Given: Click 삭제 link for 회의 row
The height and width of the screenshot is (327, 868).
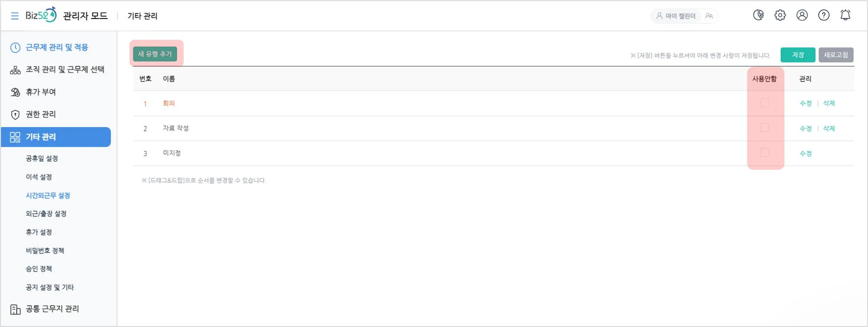Looking at the screenshot, I should 829,103.
